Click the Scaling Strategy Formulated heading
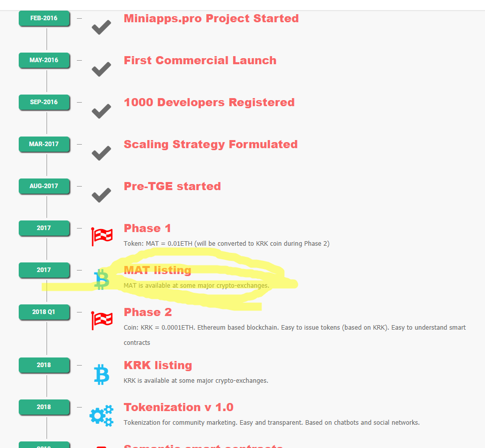The width and height of the screenshot is (485, 448). pyautogui.click(x=211, y=145)
